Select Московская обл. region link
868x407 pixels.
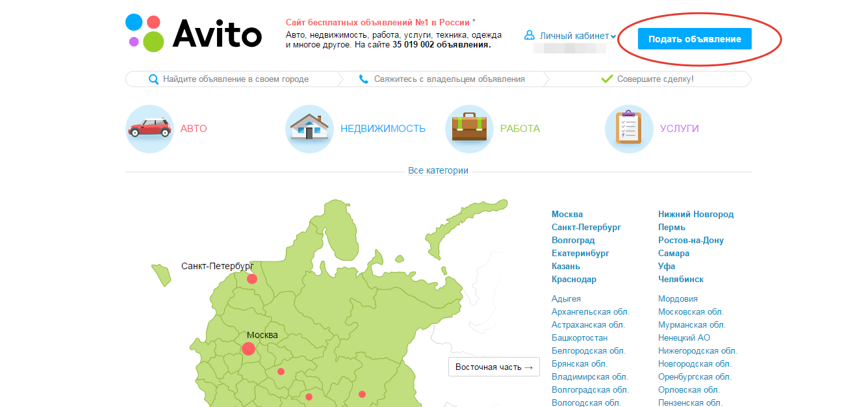[x=691, y=311]
